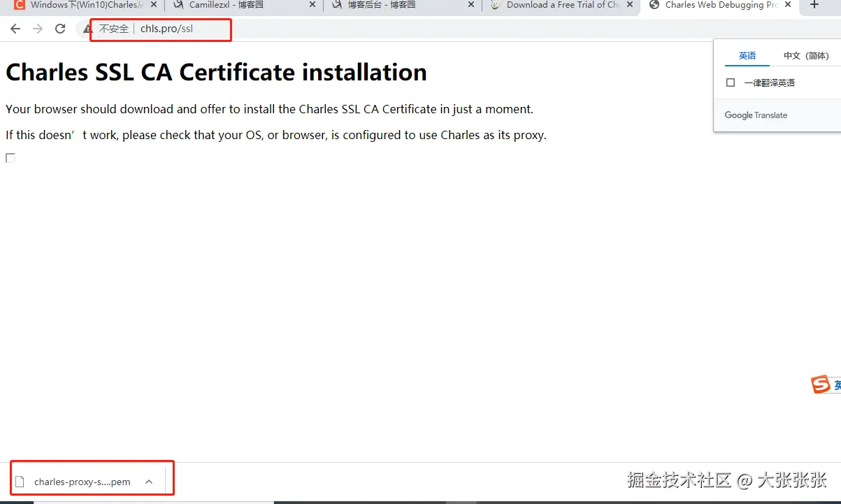The height and width of the screenshot is (504, 841).
Task: Close the Windows下(Win10)Charles tab
Action: pyautogui.click(x=154, y=5)
